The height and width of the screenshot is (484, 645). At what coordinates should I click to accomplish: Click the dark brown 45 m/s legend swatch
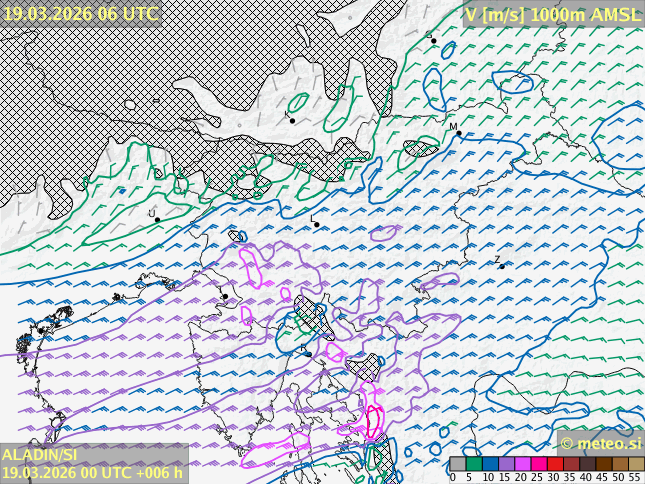click(604, 464)
